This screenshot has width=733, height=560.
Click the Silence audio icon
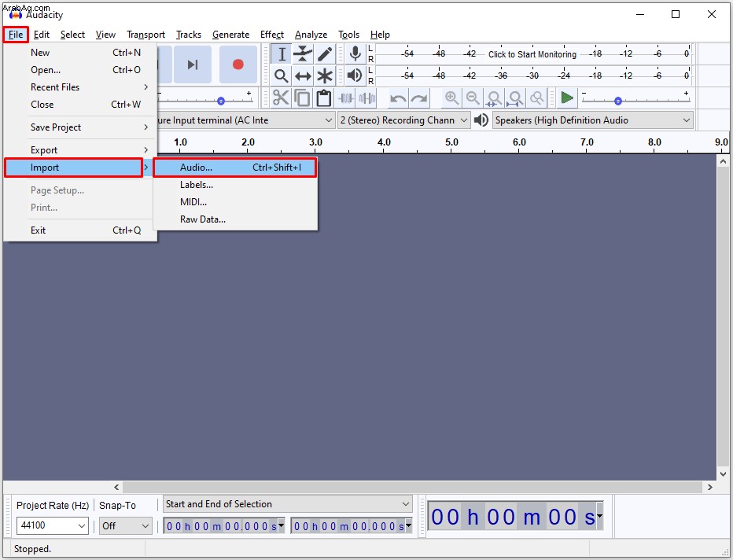tap(367, 98)
